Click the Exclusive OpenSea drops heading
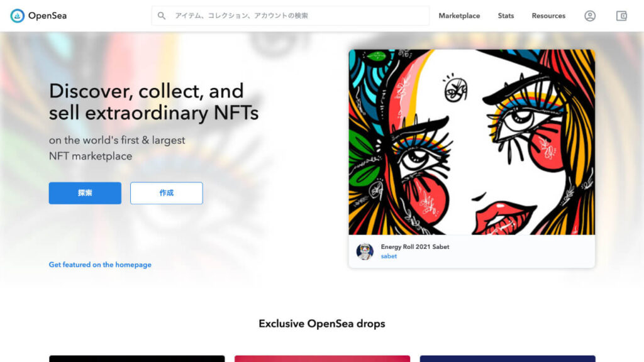Screen dimensions: 644x362 tap(322, 324)
